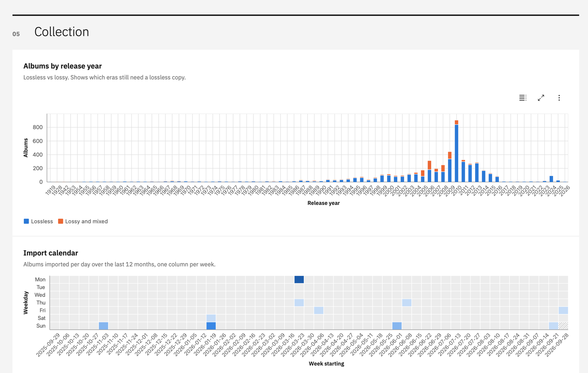
Task: Select the Sunday cell for week 2025-11-03
Action: (x=103, y=326)
